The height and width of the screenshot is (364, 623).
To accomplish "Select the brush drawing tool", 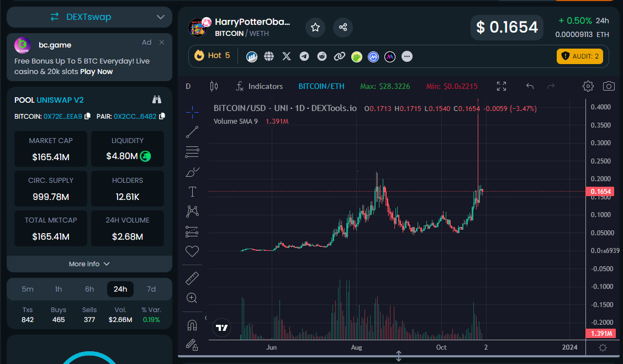I will pyautogui.click(x=192, y=172).
